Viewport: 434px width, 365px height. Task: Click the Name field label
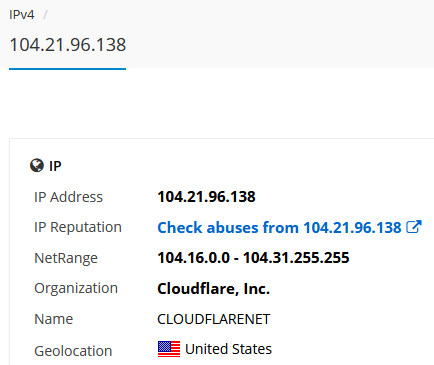[x=54, y=319]
